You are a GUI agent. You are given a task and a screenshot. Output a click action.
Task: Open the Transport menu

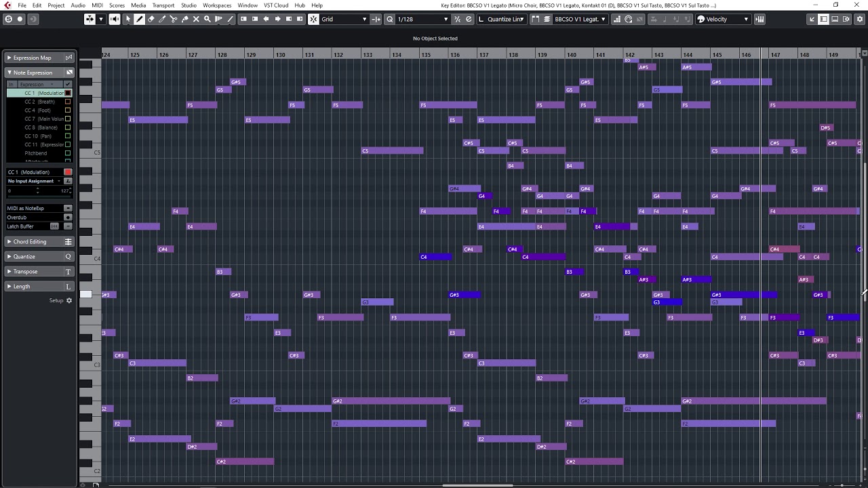click(x=163, y=5)
